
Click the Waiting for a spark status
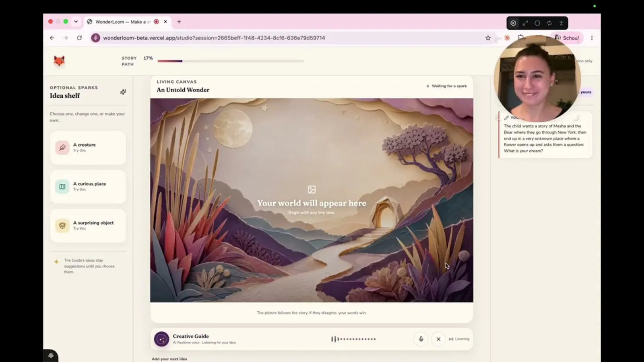(x=447, y=86)
